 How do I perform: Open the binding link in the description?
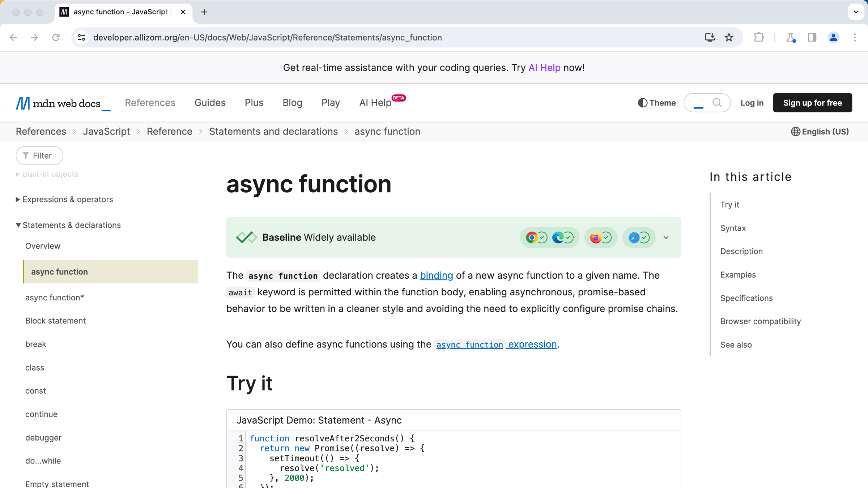(x=436, y=275)
